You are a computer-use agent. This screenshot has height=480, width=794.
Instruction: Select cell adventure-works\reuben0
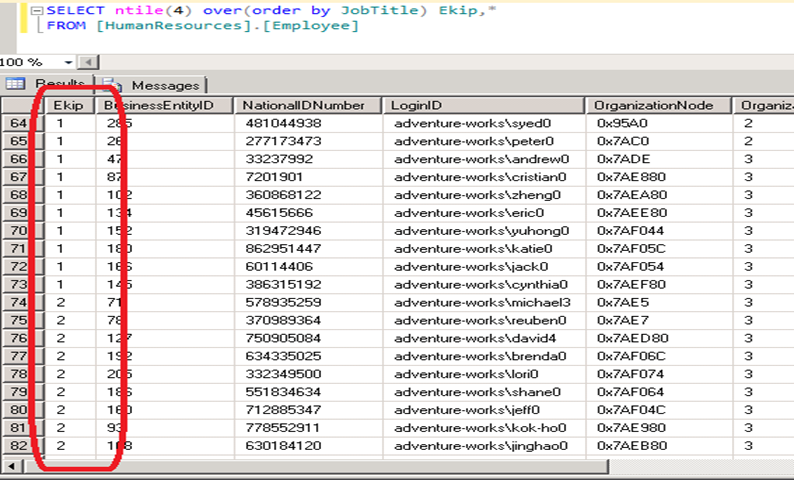pos(484,320)
